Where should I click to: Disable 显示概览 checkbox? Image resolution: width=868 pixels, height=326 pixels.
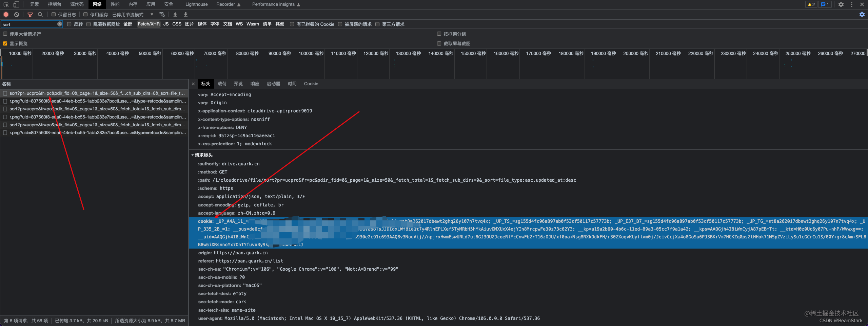pos(5,43)
